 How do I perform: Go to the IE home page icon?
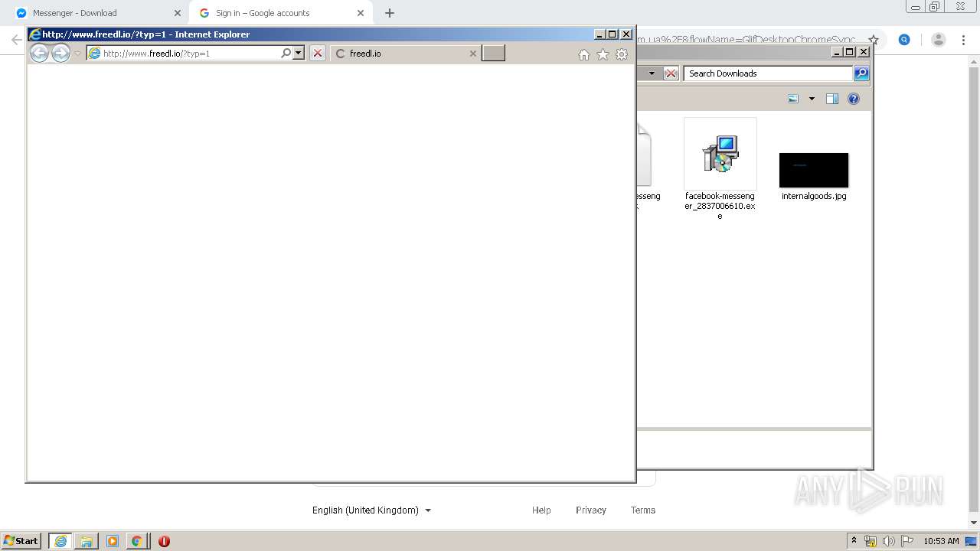coord(584,54)
